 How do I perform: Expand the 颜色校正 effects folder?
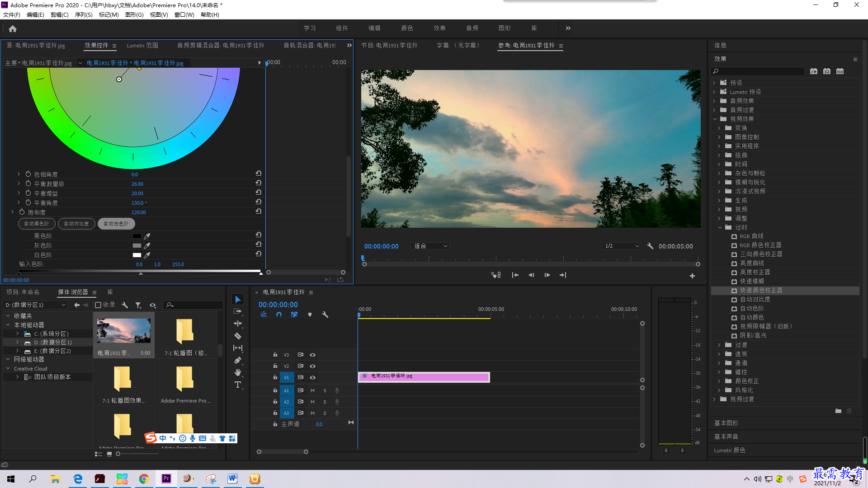coord(719,381)
